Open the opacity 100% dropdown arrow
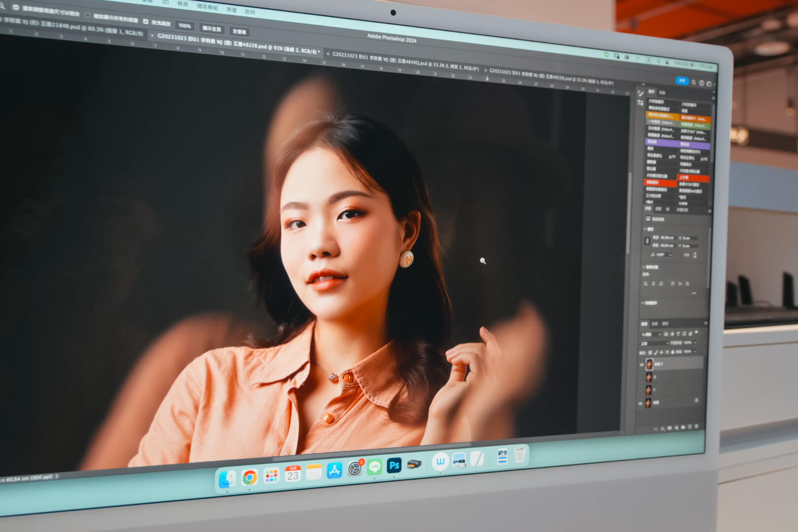The image size is (798, 532). coord(695,343)
